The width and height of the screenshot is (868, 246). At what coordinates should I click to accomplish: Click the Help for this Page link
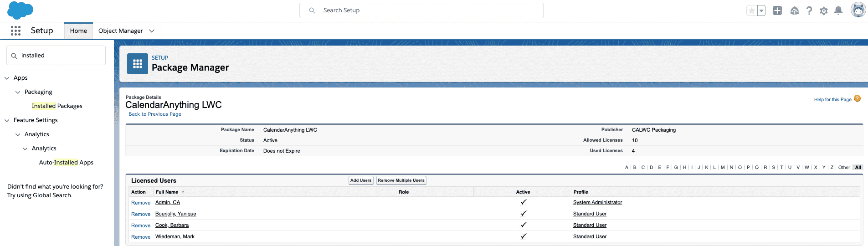coord(832,99)
